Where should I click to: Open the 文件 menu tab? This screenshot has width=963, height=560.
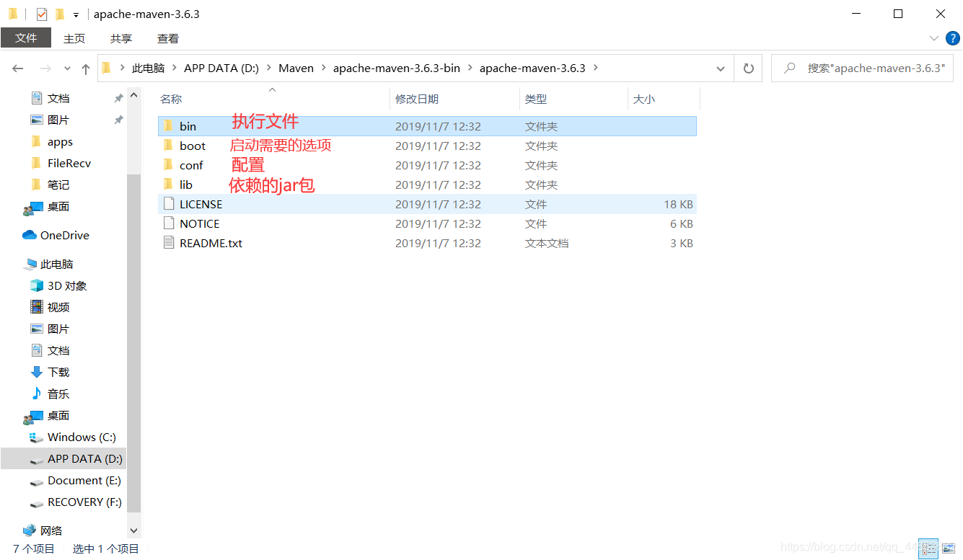(x=26, y=38)
